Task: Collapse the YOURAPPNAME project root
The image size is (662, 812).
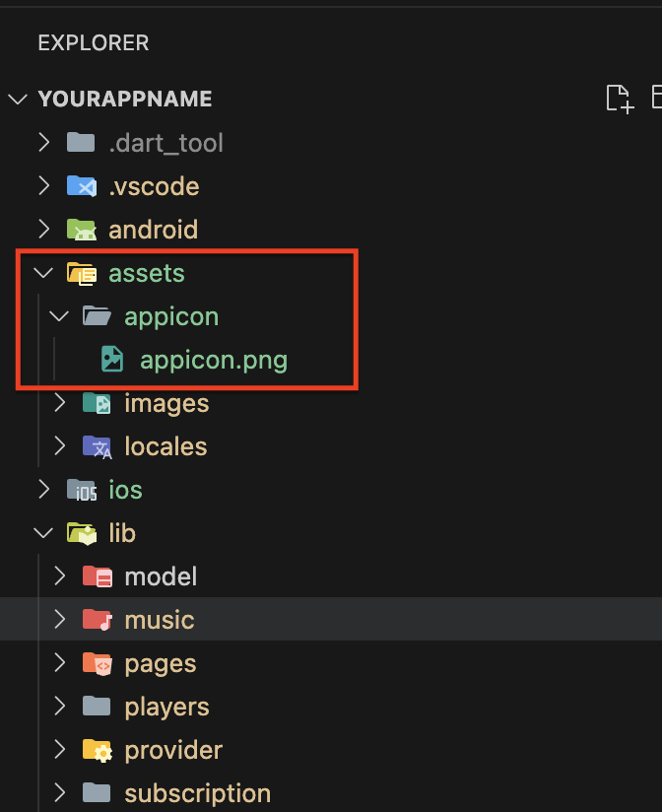Action: [x=18, y=100]
